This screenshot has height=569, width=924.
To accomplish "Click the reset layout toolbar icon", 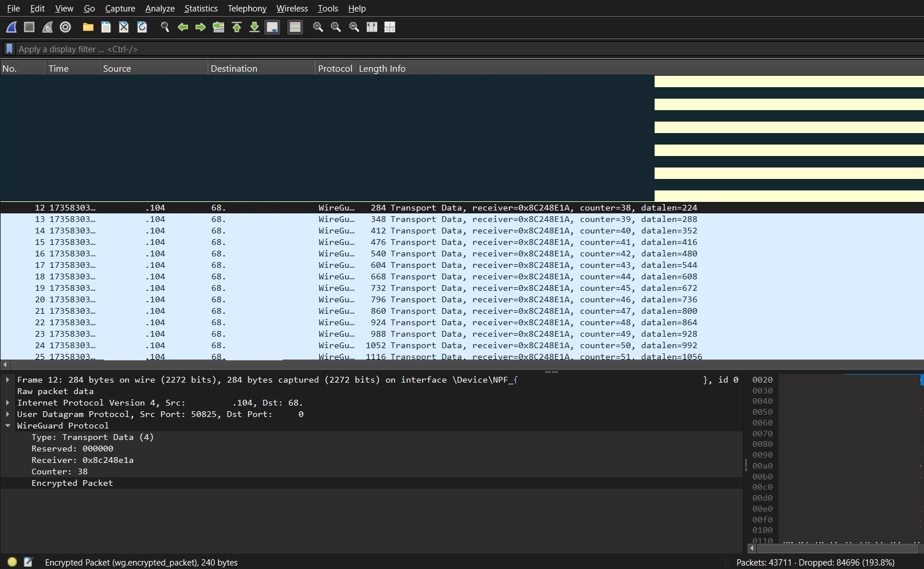I will [x=390, y=27].
